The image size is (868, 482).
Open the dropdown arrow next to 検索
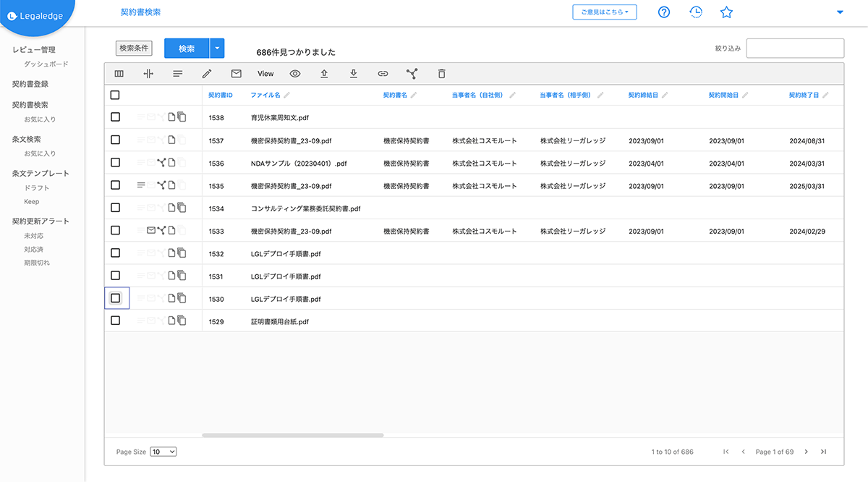tap(217, 48)
